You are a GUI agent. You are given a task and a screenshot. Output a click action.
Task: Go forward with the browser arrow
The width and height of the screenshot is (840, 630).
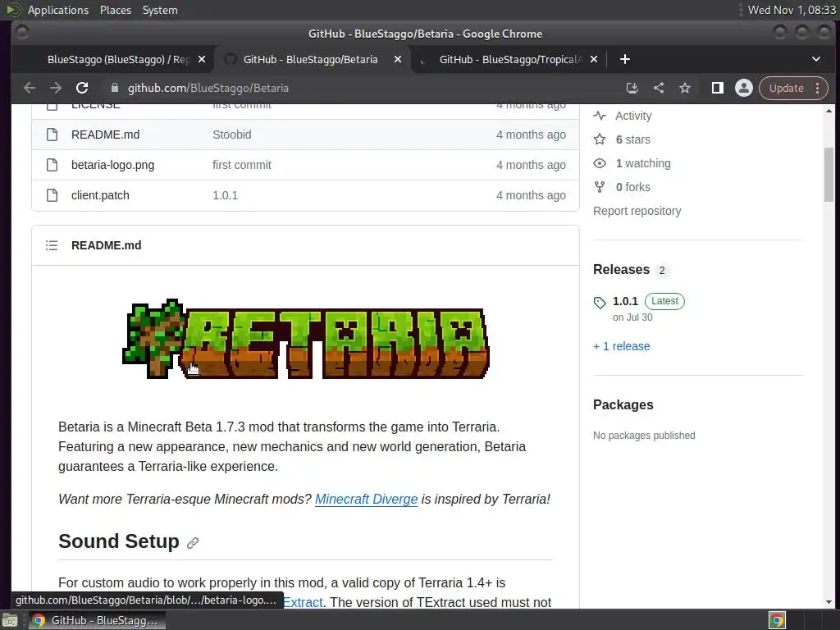pyautogui.click(x=56, y=88)
